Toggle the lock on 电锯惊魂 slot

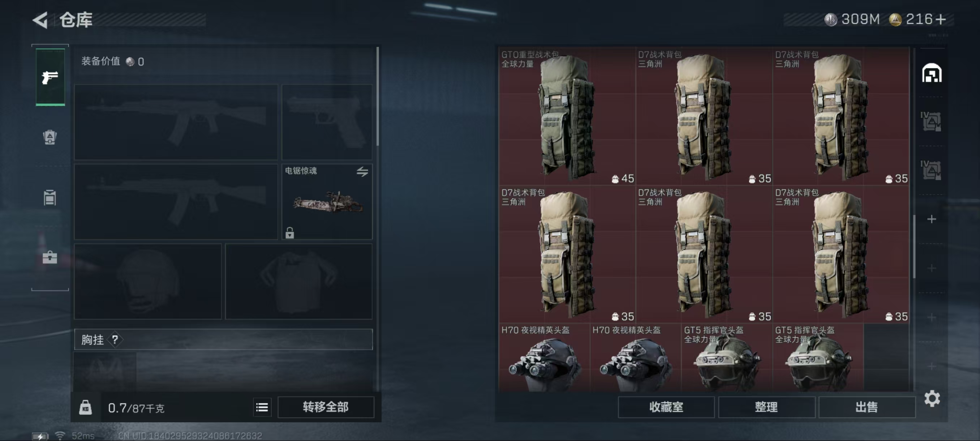(290, 232)
